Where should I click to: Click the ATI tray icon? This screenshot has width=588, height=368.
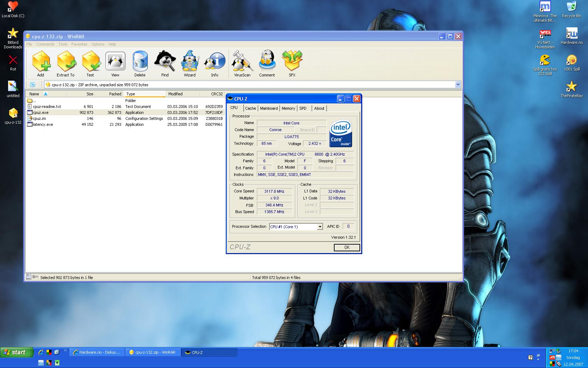552,357
